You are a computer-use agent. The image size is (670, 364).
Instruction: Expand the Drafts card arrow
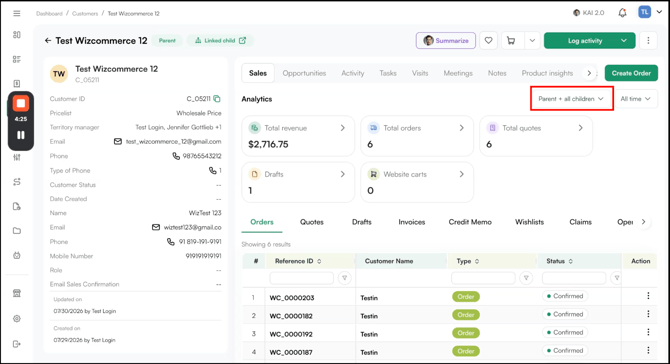[x=343, y=174]
